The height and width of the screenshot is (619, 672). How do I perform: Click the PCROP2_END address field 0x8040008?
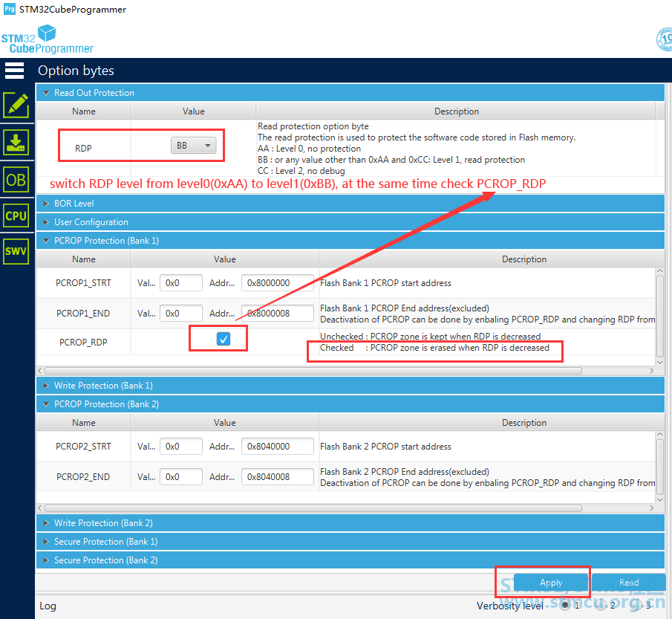(277, 477)
